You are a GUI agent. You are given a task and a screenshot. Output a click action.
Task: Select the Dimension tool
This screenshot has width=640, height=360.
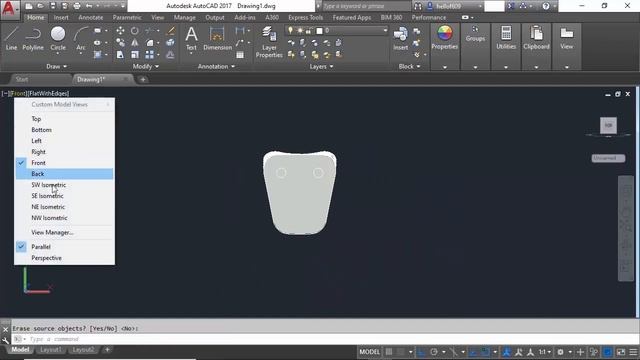(x=217, y=38)
